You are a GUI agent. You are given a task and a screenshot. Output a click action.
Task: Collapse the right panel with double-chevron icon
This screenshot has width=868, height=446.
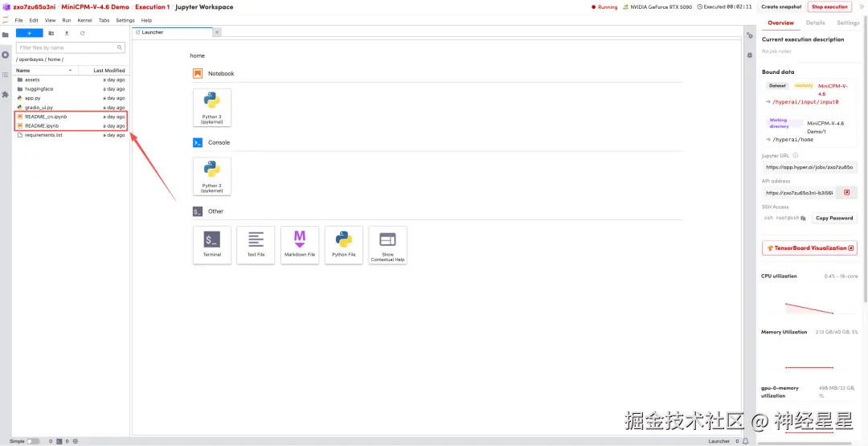(861, 6)
